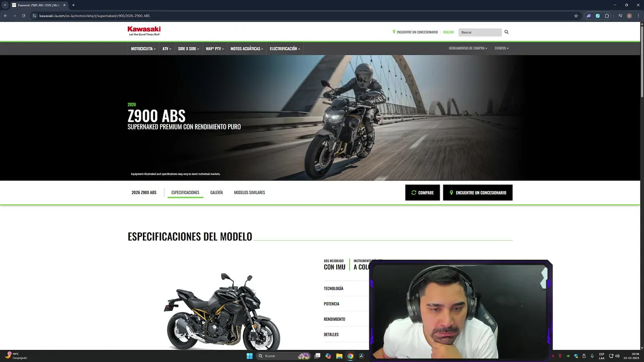Click the black ENCUENTRE UN CONCESIONARIO button
644x362 pixels.
(x=477, y=193)
